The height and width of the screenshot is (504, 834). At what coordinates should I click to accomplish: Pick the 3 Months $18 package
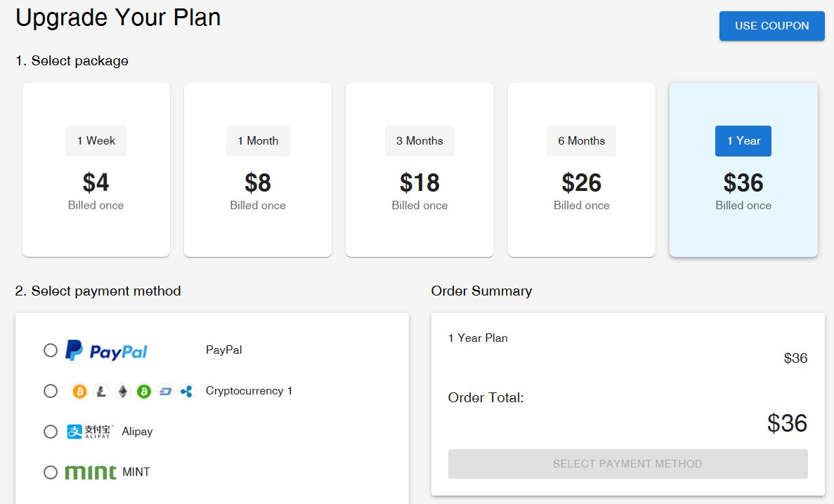coord(419,170)
